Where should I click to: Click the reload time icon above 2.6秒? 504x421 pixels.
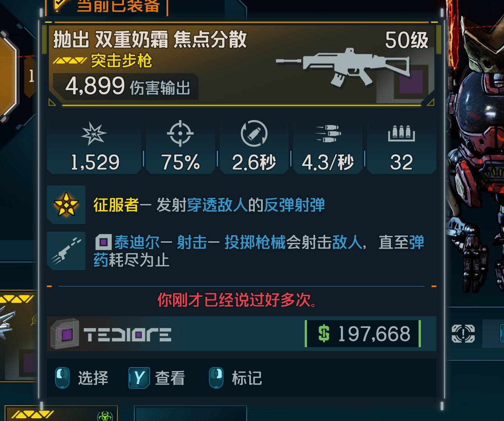click(x=254, y=134)
